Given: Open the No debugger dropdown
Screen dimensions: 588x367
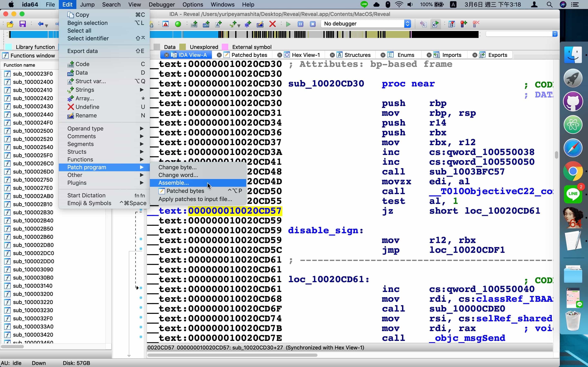Looking at the screenshot, I should click(365, 24).
